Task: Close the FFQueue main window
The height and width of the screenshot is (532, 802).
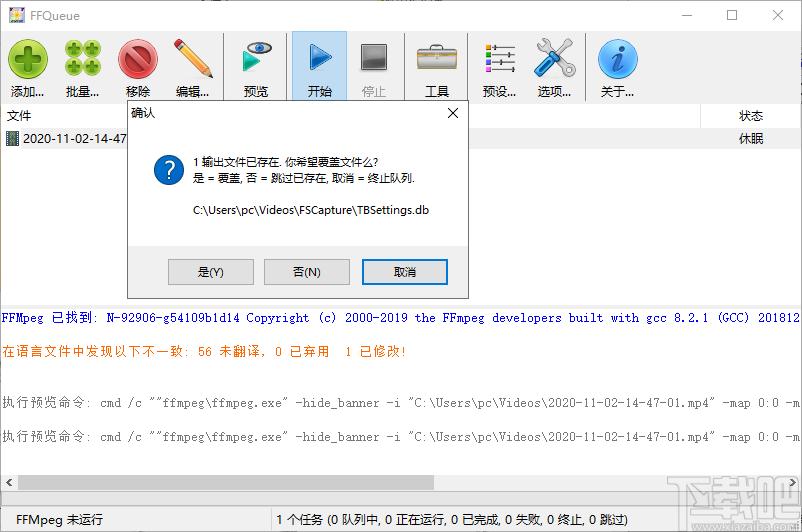Action: (x=778, y=15)
